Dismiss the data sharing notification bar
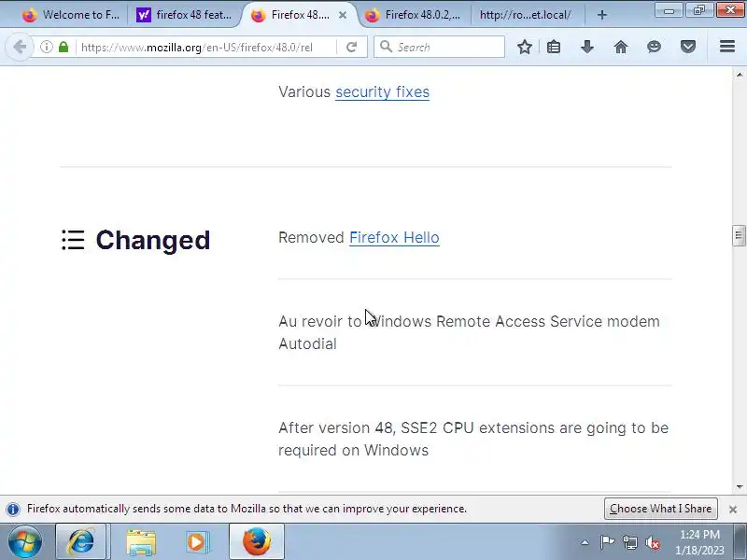747x560 pixels. [733, 509]
